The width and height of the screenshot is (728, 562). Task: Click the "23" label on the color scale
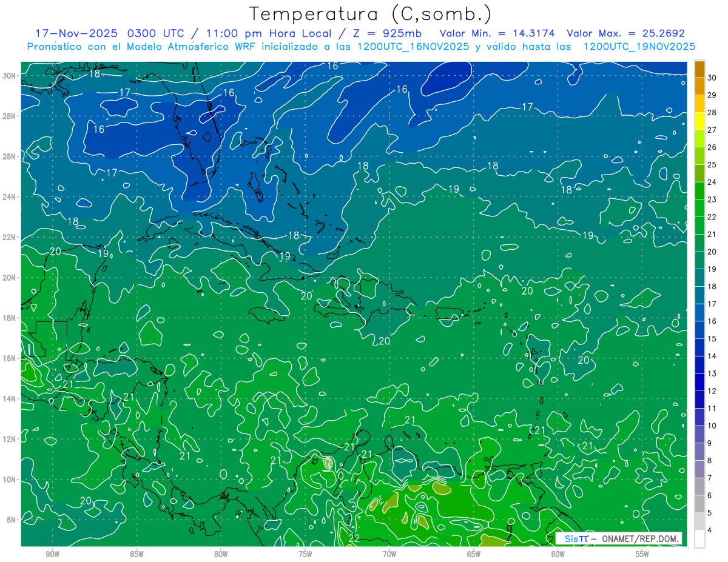tap(712, 199)
